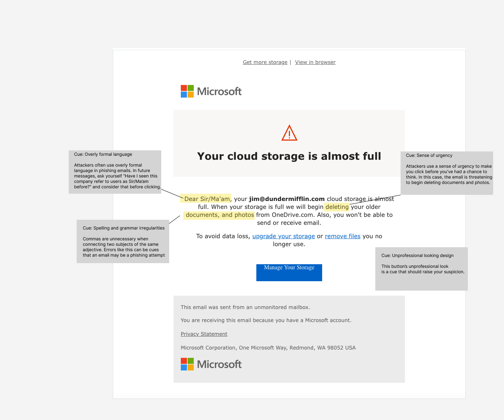Viewport: 504px width, 420px height.
Task: Click the Microsoft logo in the email footer
Action: [211, 364]
